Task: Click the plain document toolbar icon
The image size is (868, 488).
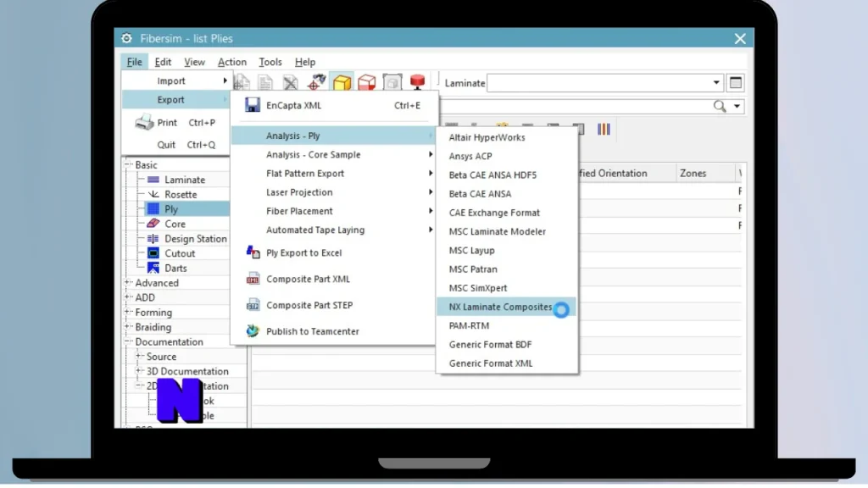Action: (265, 83)
